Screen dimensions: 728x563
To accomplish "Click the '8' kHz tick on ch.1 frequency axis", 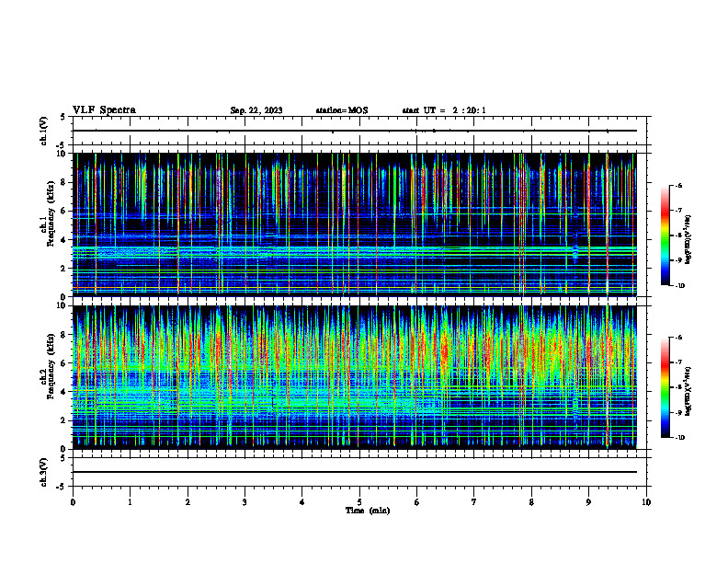I will click(x=63, y=182).
